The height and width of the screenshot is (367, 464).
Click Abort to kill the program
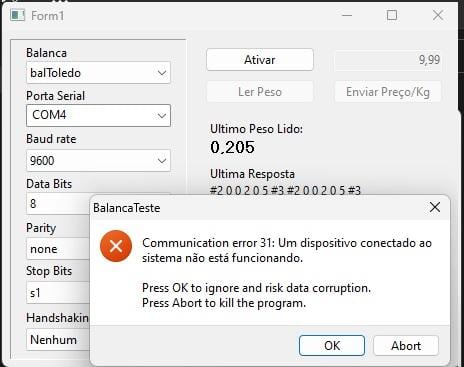pyautogui.click(x=406, y=345)
